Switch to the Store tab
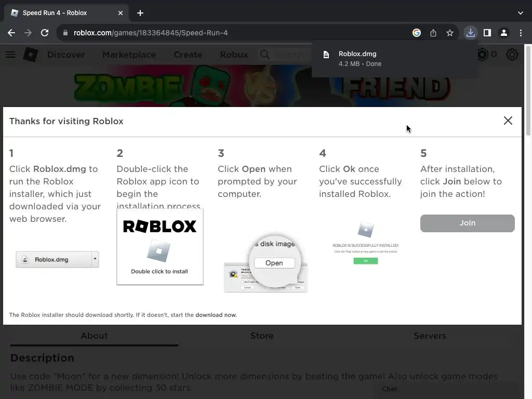The height and width of the screenshot is (399, 532). coord(262,336)
